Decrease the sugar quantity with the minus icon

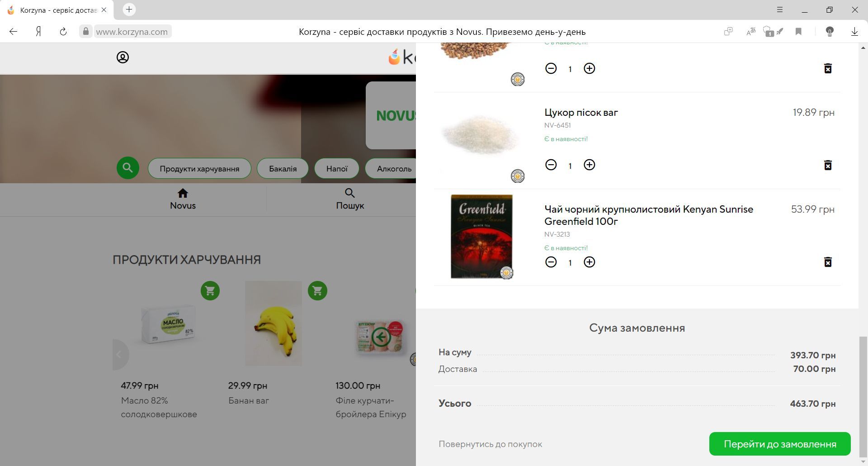(x=551, y=165)
